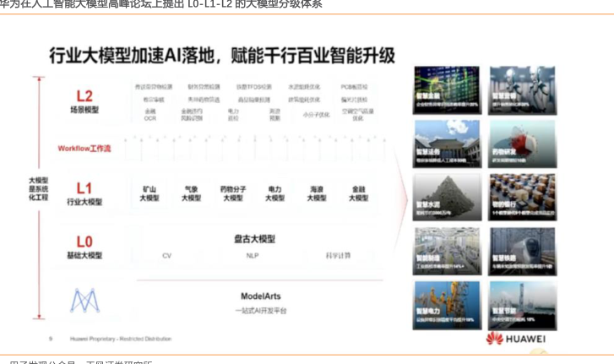Select the CV capability label

click(x=167, y=256)
